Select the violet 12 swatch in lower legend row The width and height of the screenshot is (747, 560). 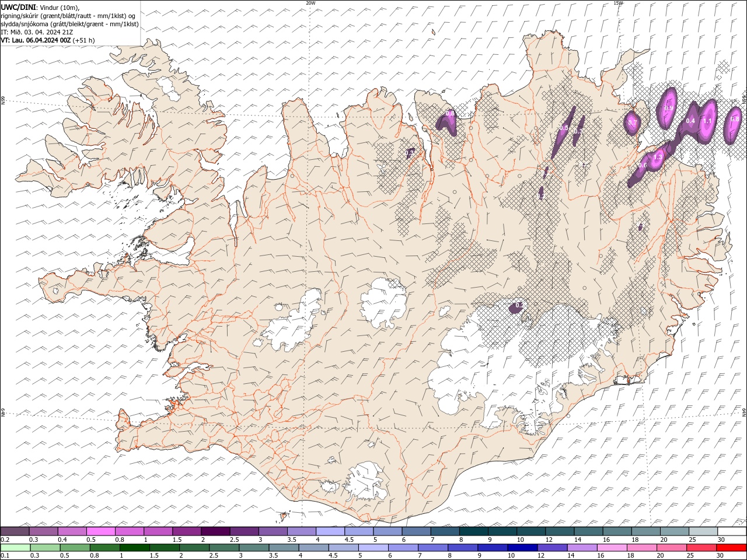click(x=551, y=548)
